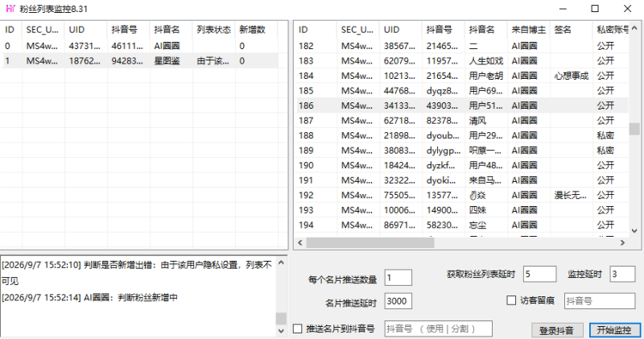Click 漫长无... signature cell in row 192
The height and width of the screenshot is (339, 644).
571,195
